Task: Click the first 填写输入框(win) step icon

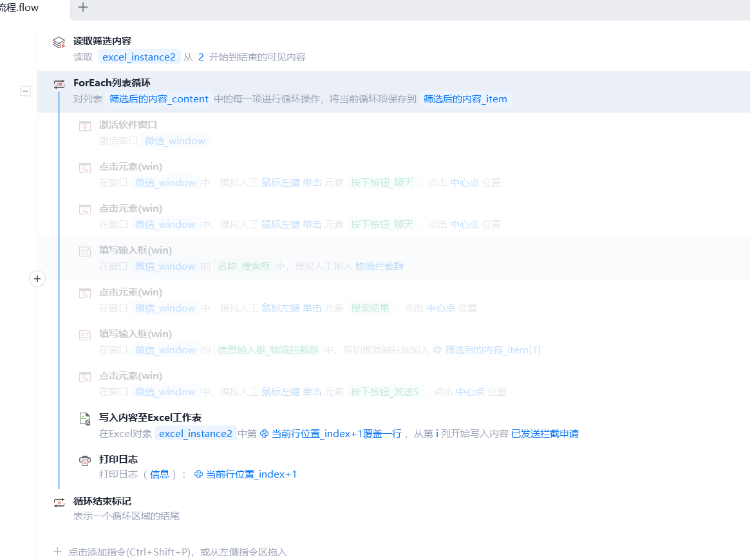Action: [85, 252]
